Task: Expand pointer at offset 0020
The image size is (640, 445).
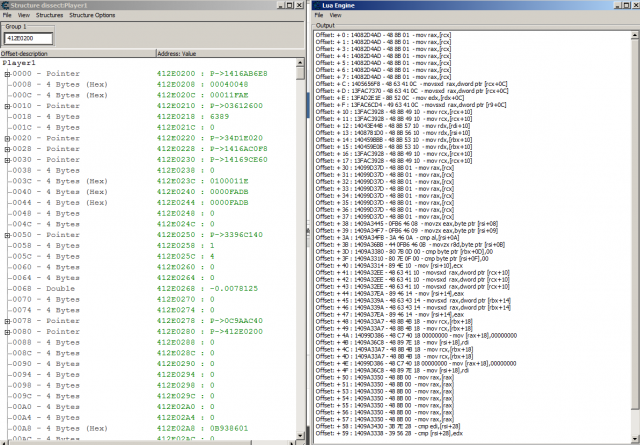Action: tap(7, 131)
